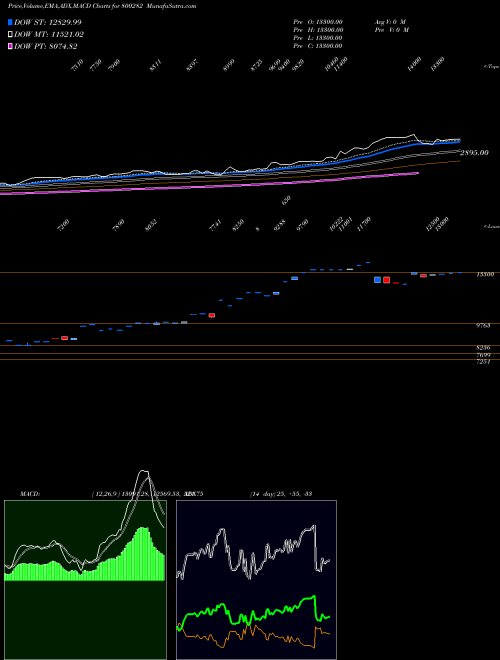
Task: Click the 'DOW ST: 12829.99' legend text
Action: pyautogui.click(x=48, y=22)
